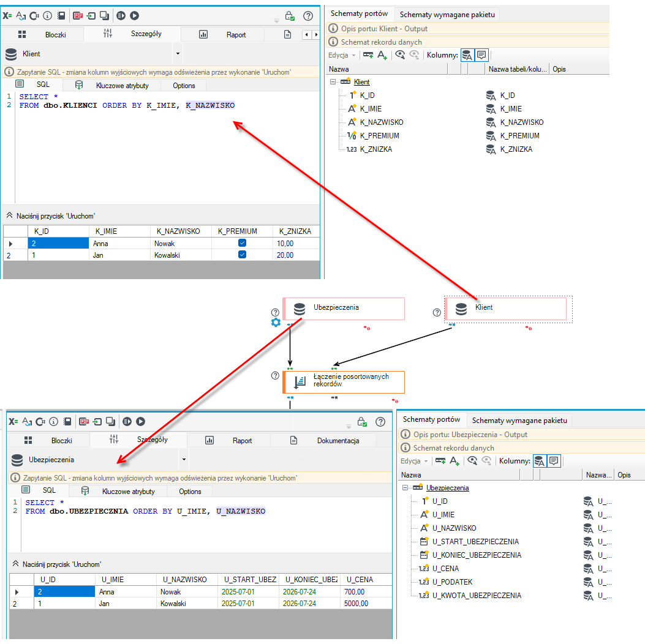Click the database icon inside the Ubezpieczenia diagram block
The width and height of the screenshot is (645, 644).
300,309
